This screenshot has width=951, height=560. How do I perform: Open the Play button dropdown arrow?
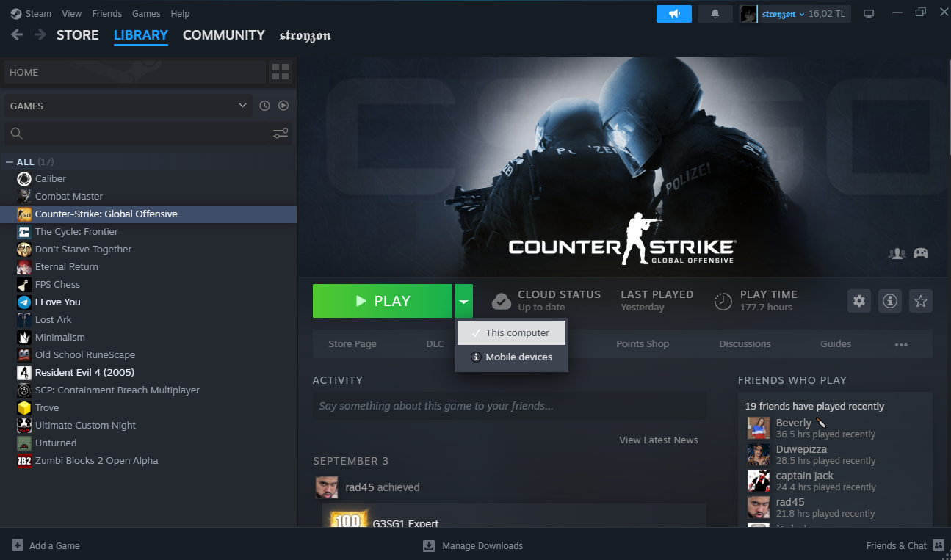click(463, 301)
